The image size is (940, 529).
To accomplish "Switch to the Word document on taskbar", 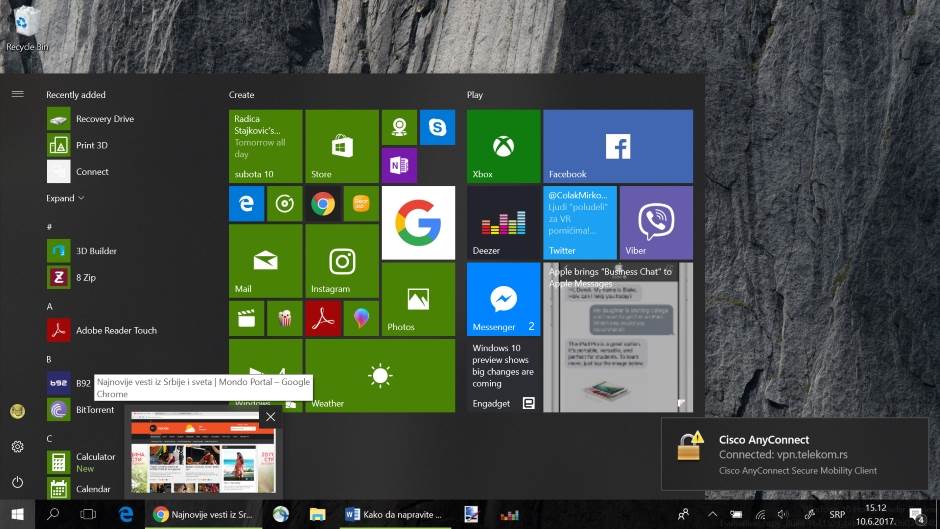I will click(393, 515).
